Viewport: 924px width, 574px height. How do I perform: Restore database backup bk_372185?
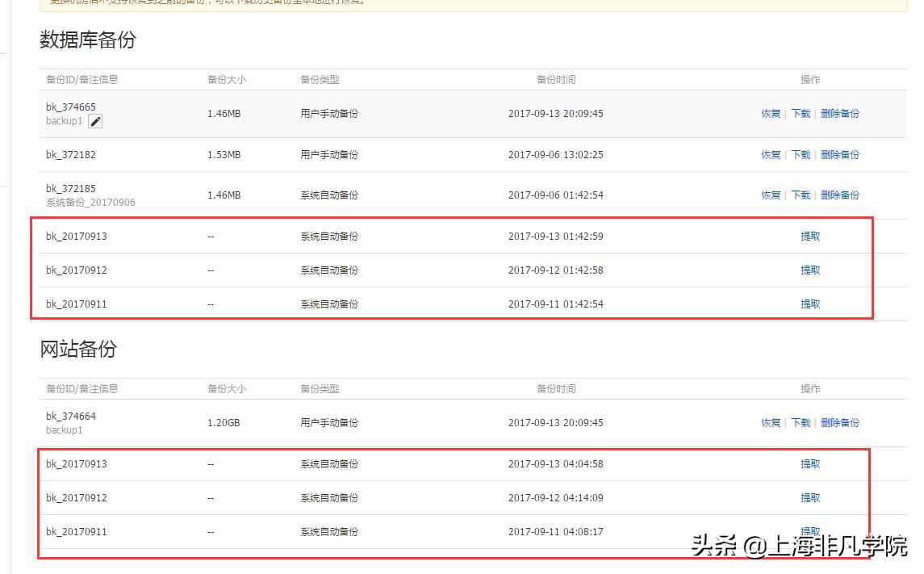coord(770,195)
